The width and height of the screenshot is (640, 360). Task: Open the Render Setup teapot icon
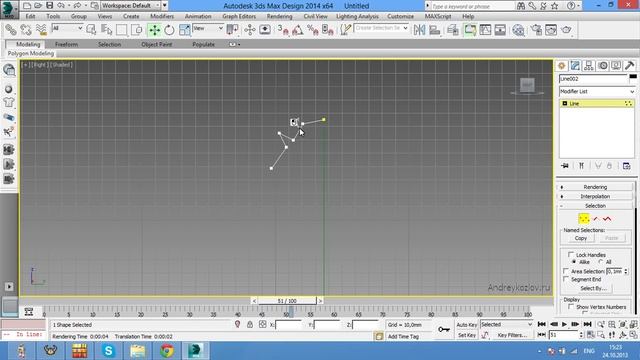(x=536, y=30)
